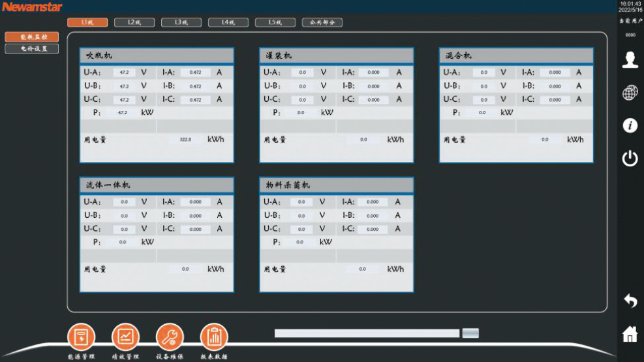Image resolution: width=644 pixels, height=362 pixels.
Task: Click the P value in 流体一体机 panel
Action: [x=123, y=242]
